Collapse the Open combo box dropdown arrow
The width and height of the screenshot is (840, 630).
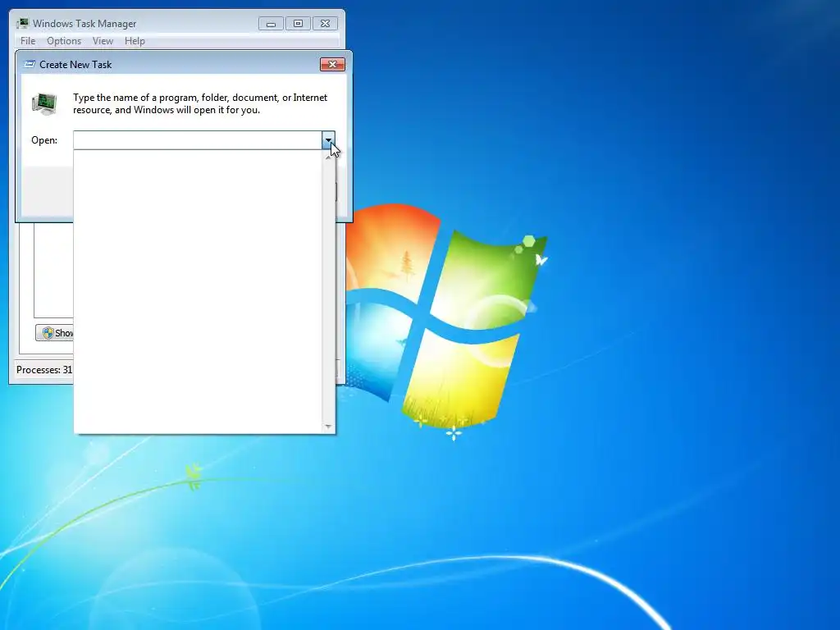328,140
